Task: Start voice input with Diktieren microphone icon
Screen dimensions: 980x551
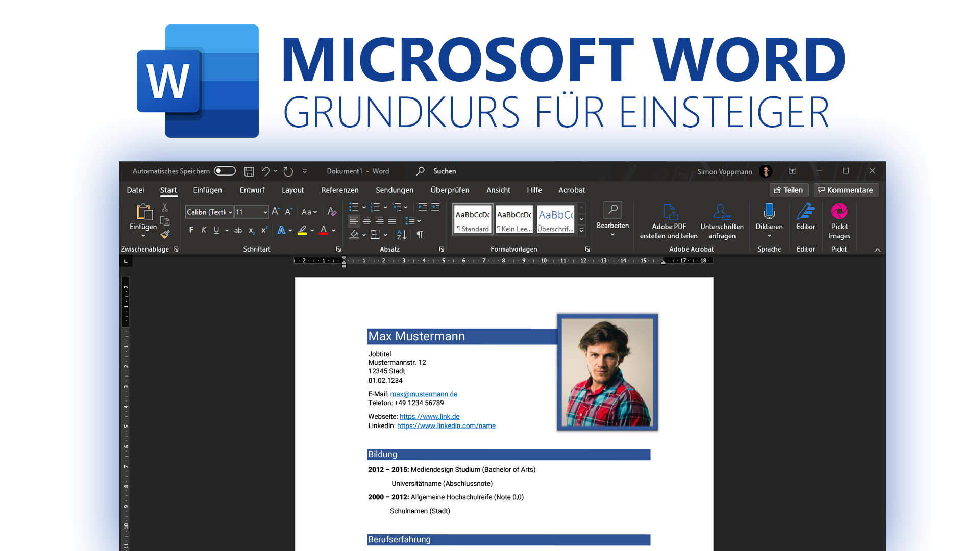Action: pyautogui.click(x=769, y=212)
